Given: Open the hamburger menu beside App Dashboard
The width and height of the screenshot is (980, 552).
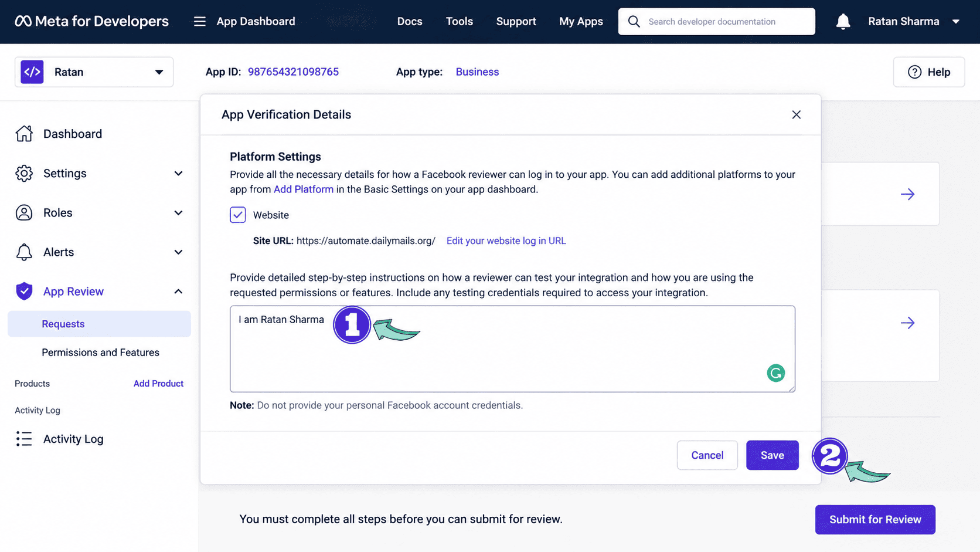Looking at the screenshot, I should pyautogui.click(x=200, y=22).
